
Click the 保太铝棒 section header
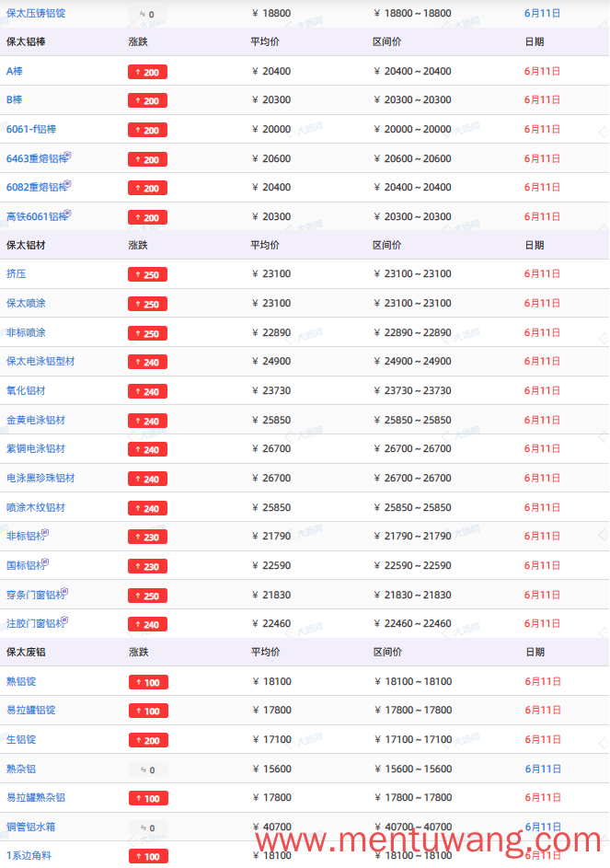26,42
